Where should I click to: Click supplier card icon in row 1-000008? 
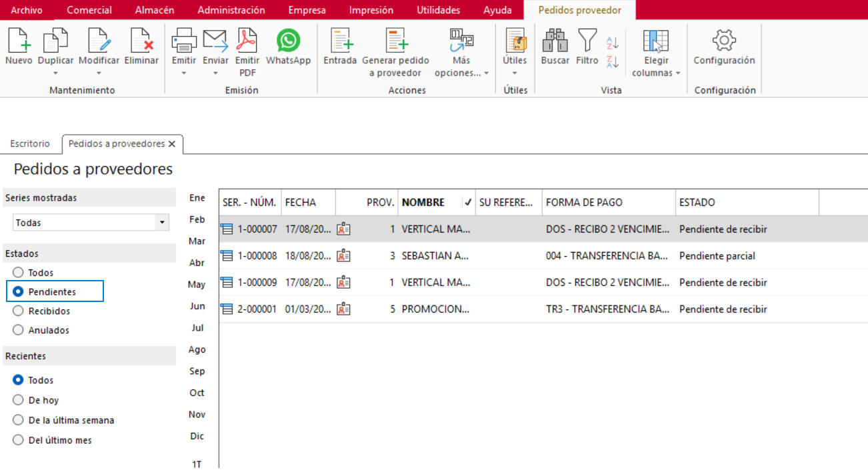(343, 256)
